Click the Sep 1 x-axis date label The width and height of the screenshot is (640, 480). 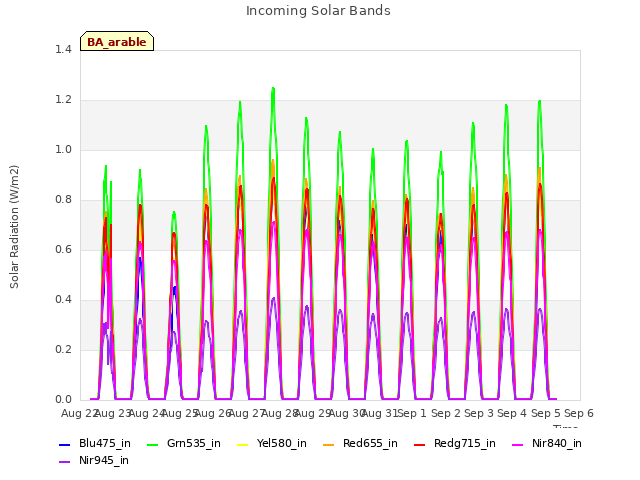[x=412, y=413]
